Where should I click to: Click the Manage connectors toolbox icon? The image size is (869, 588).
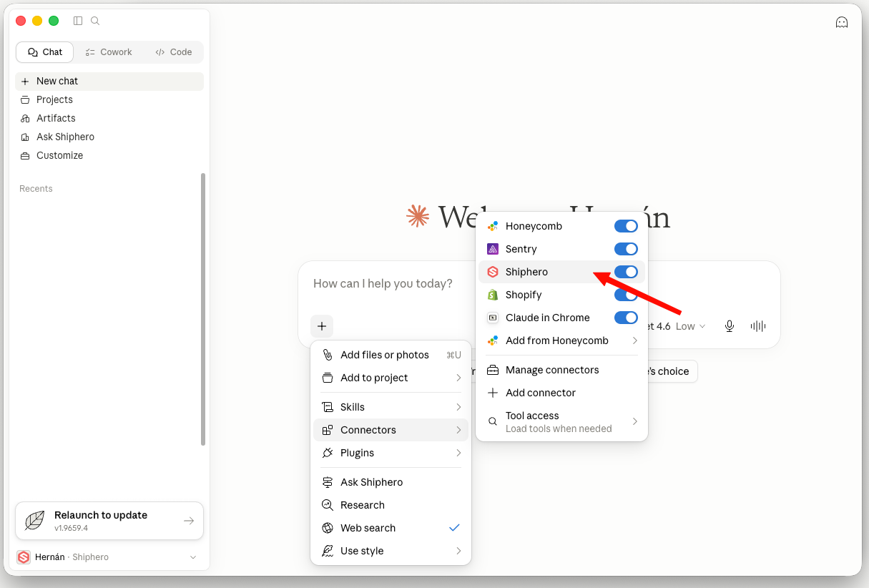[x=492, y=370]
